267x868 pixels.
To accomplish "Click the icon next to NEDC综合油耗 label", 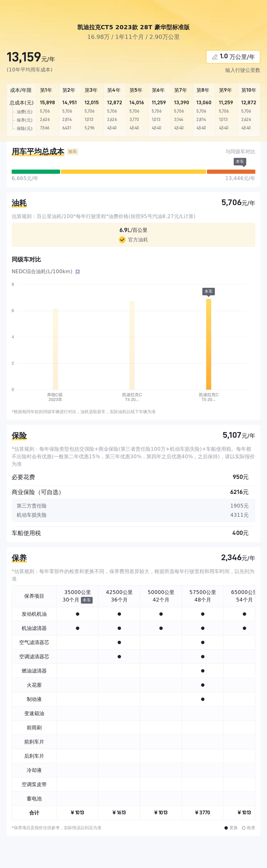I will (77, 272).
